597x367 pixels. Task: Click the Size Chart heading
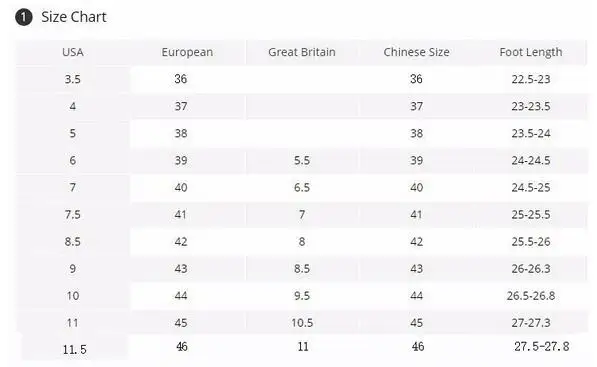point(74,17)
